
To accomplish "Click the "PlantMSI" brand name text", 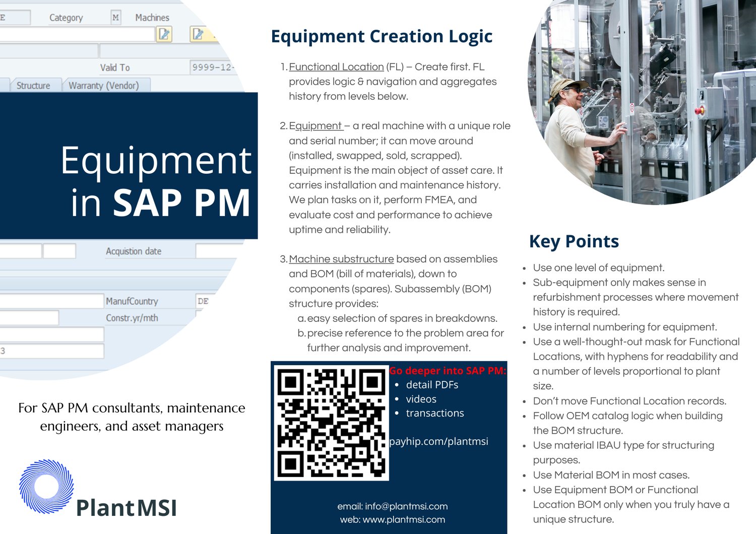I will click(127, 508).
